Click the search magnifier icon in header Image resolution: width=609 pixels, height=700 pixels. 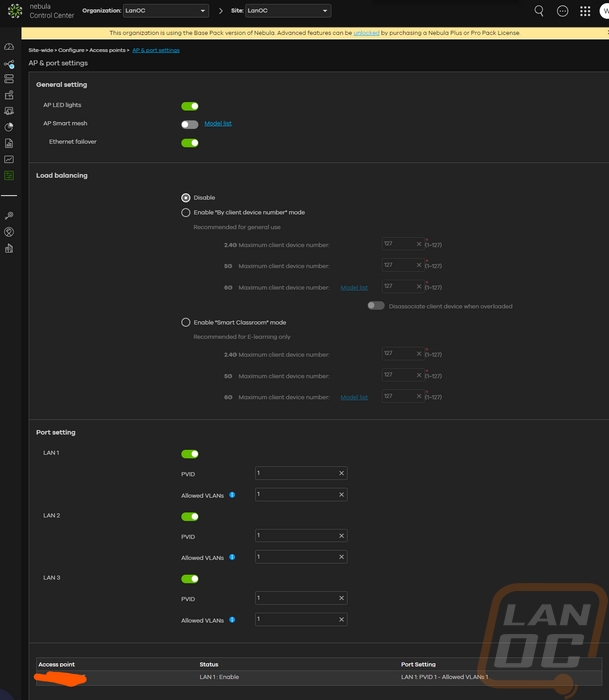[539, 11]
